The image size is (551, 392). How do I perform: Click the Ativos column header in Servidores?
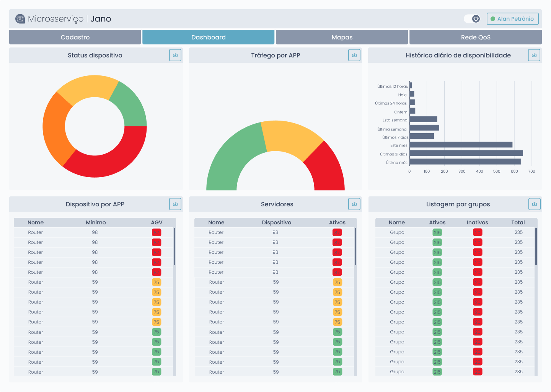337,222
